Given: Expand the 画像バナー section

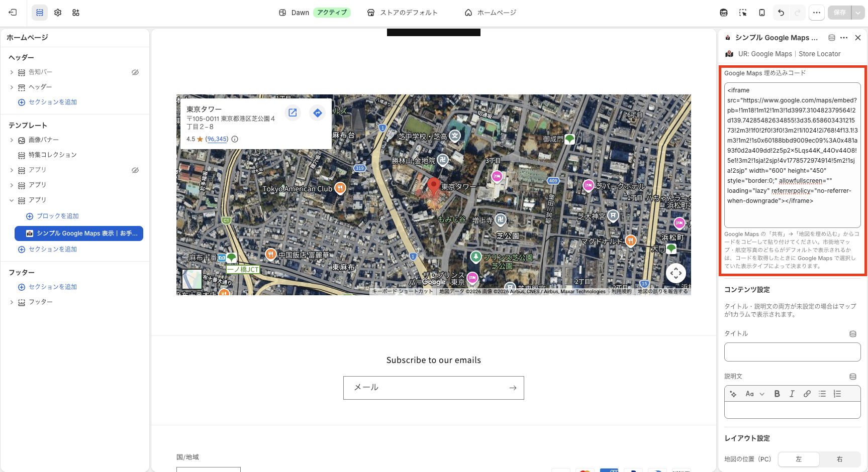Looking at the screenshot, I should pyautogui.click(x=12, y=140).
